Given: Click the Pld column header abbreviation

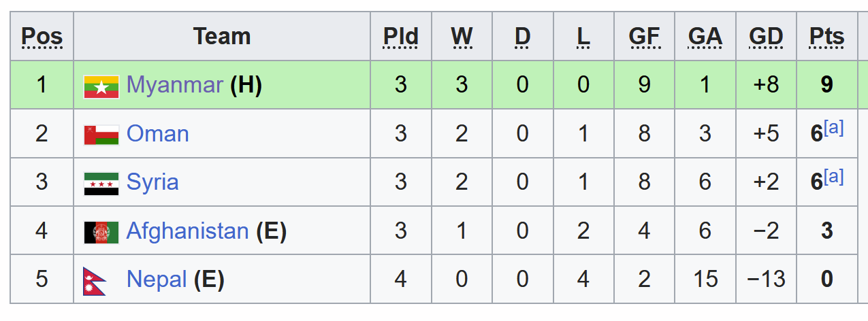Looking at the screenshot, I should [x=400, y=36].
